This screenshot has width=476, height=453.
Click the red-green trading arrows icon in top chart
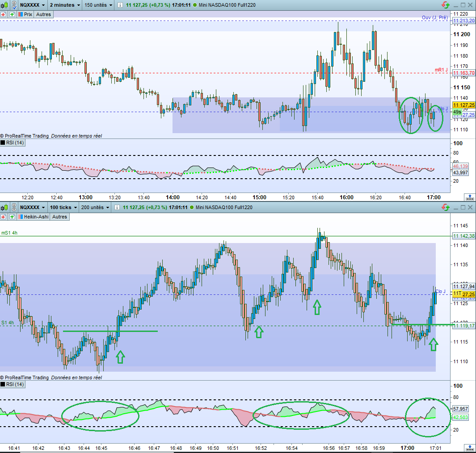point(446,5)
